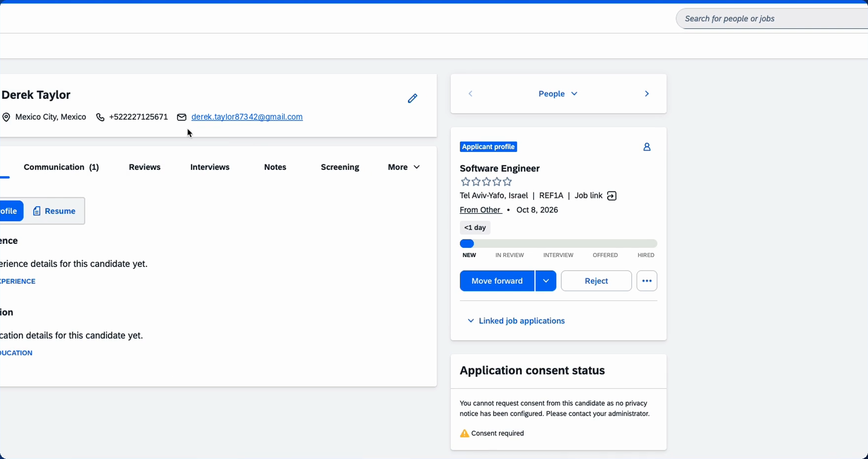Reject the candidate with the Reject button
This screenshot has width=868, height=459.
tap(596, 281)
